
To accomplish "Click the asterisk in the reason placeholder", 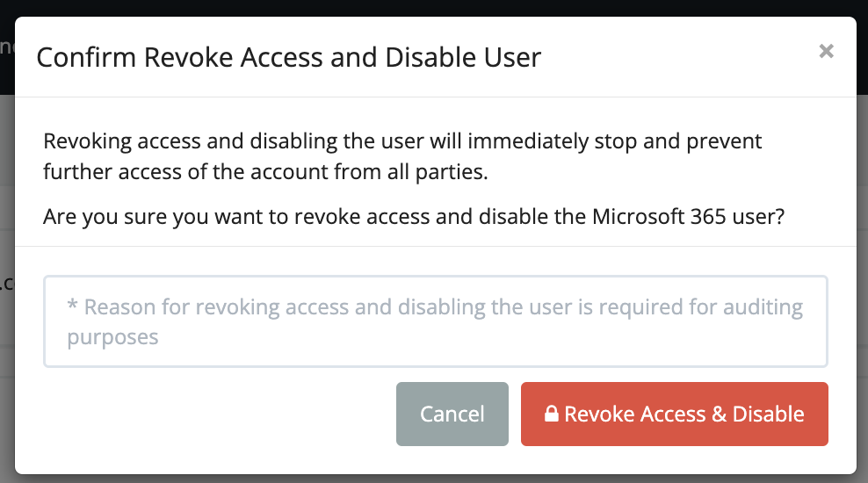I will coord(72,306).
